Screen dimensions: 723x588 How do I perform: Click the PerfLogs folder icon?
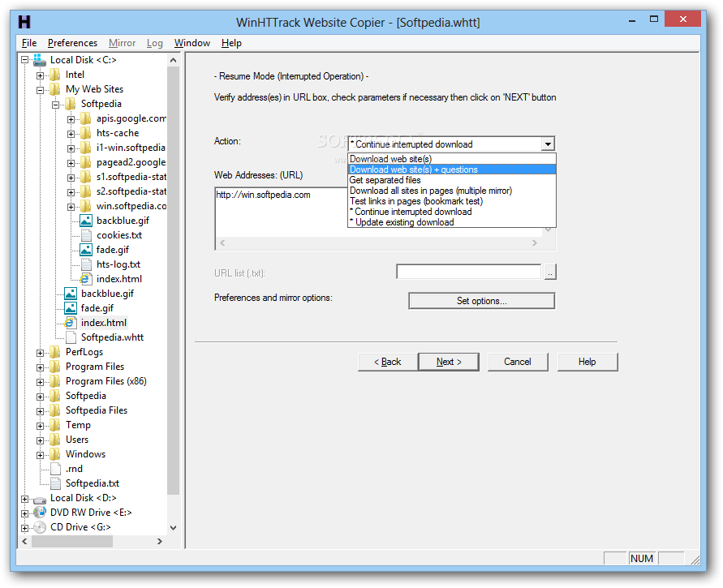click(55, 352)
